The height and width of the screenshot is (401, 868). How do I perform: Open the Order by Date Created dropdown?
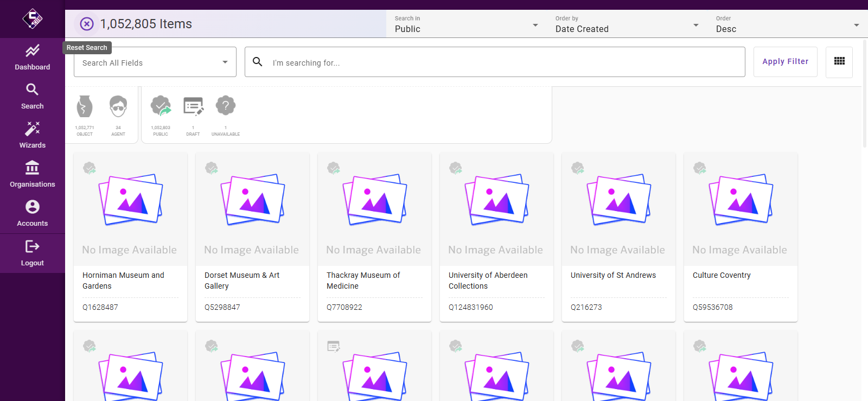tap(627, 25)
